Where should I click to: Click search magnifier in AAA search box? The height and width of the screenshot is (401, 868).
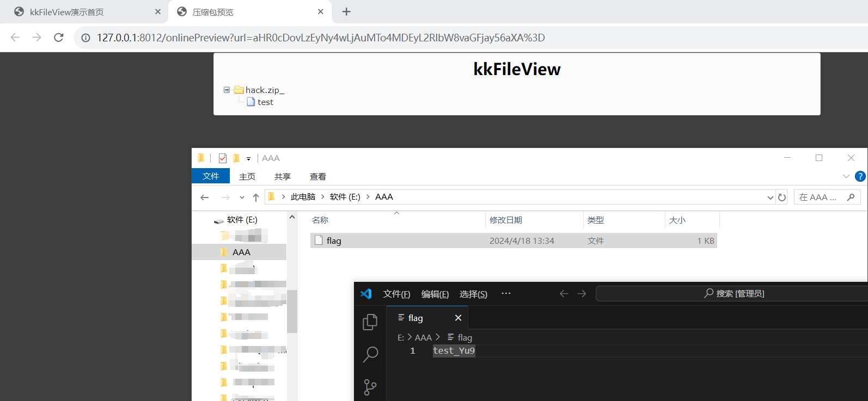851,197
